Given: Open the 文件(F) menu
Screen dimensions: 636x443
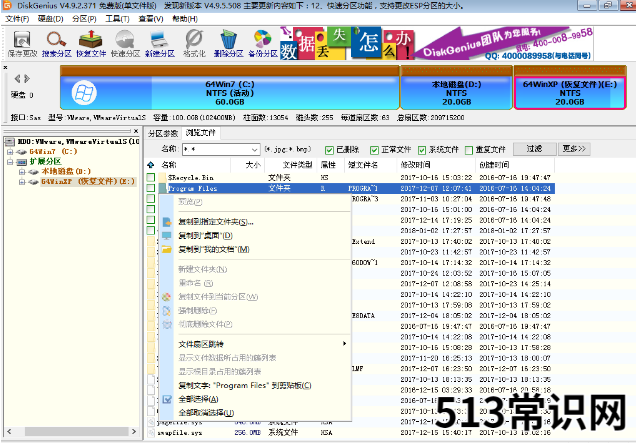Looking at the screenshot, I should [17, 19].
